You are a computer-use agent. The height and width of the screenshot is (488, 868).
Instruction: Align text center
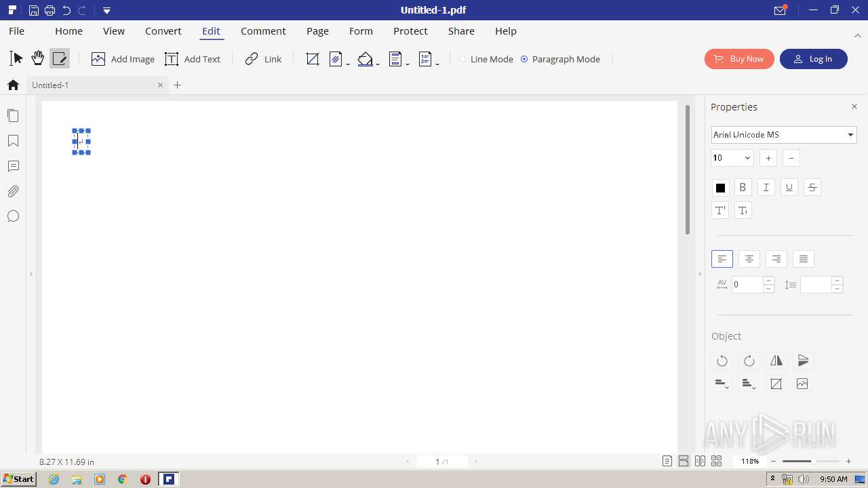coord(749,259)
